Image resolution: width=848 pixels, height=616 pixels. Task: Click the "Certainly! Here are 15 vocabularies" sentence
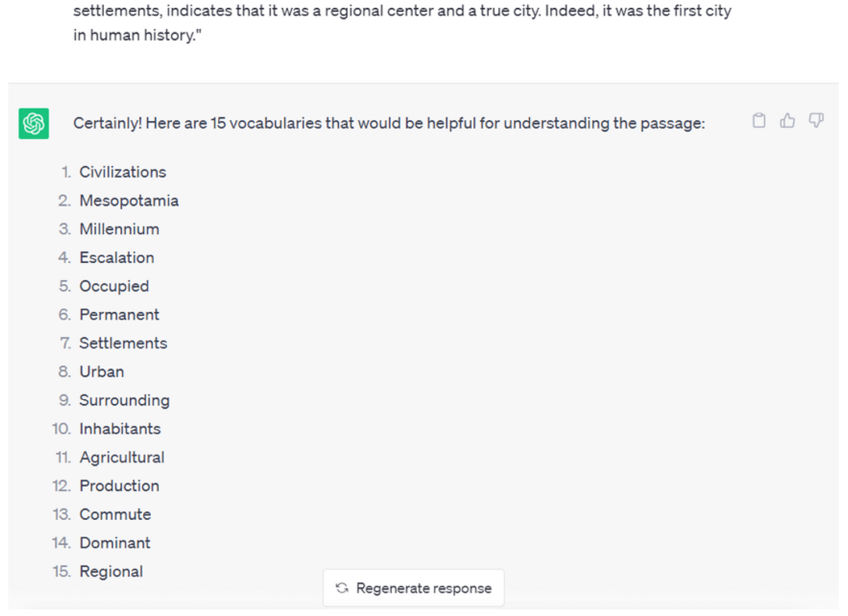pos(390,124)
